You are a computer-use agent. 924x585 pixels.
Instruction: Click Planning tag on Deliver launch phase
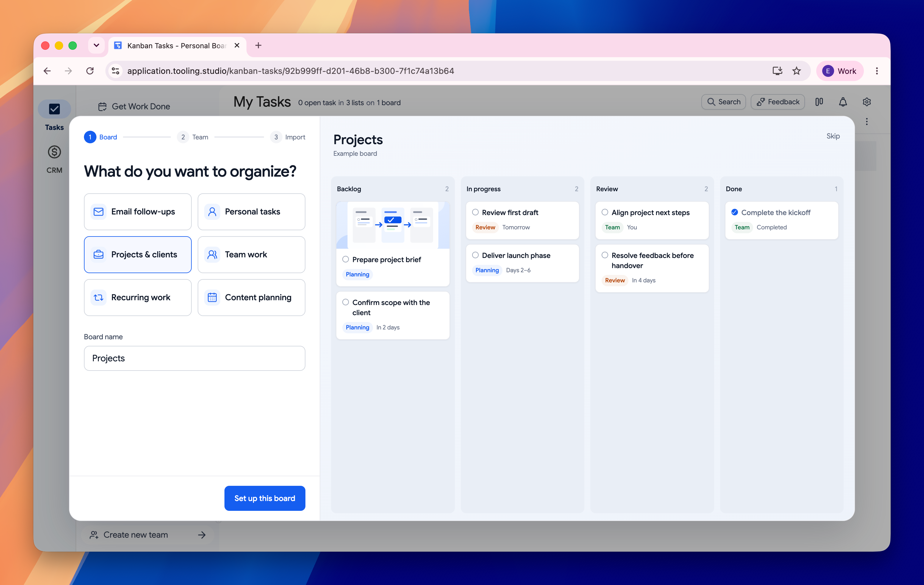(487, 270)
